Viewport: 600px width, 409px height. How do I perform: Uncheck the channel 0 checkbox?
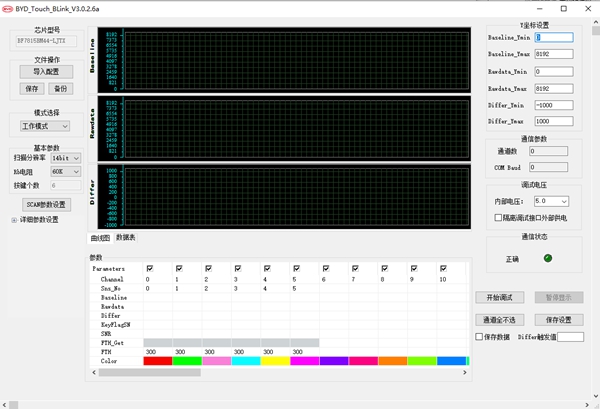click(x=149, y=268)
